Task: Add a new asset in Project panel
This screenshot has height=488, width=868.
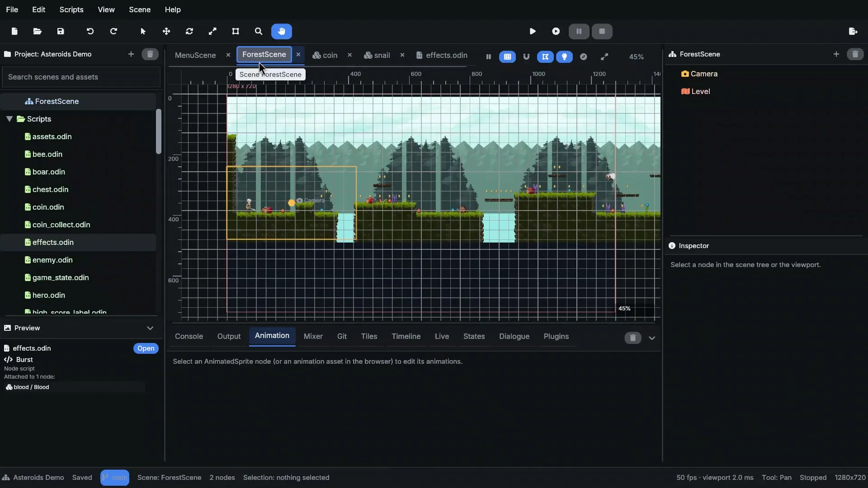Action: click(131, 54)
